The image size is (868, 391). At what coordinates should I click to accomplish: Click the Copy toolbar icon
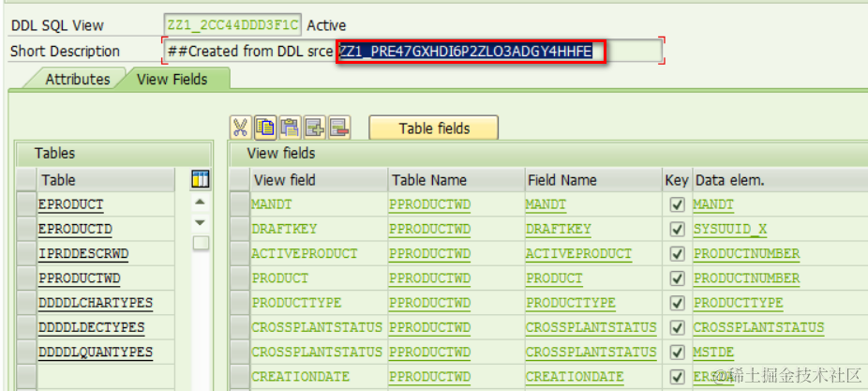click(x=264, y=128)
